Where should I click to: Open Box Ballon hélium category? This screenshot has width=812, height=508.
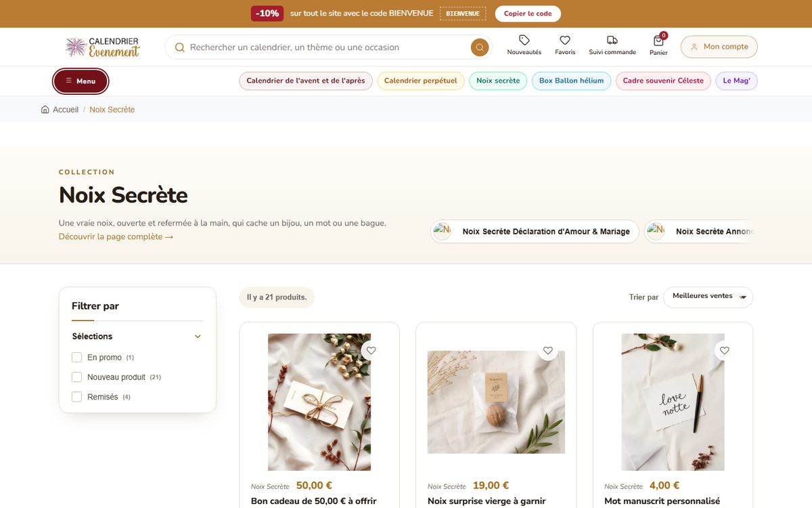click(571, 81)
